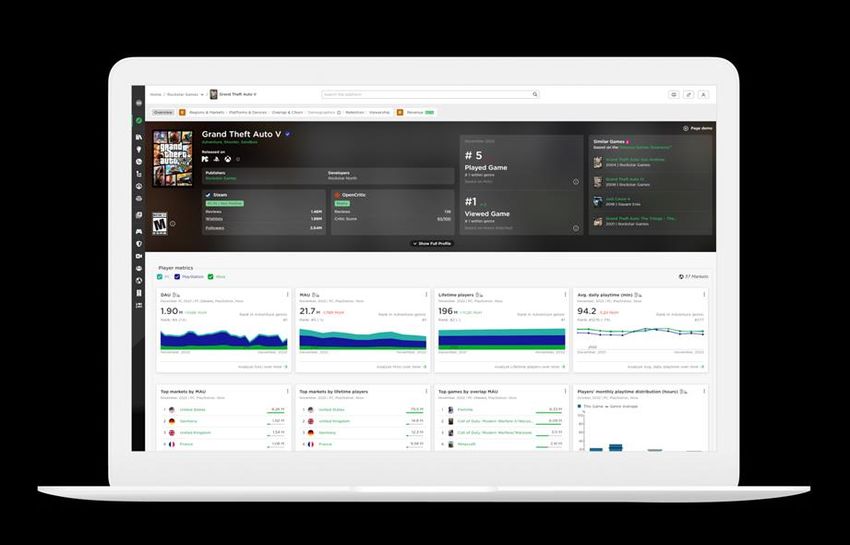Click the PlayStation platform icon under Released on
Viewport: 850px width, 545px height.
tap(216, 159)
